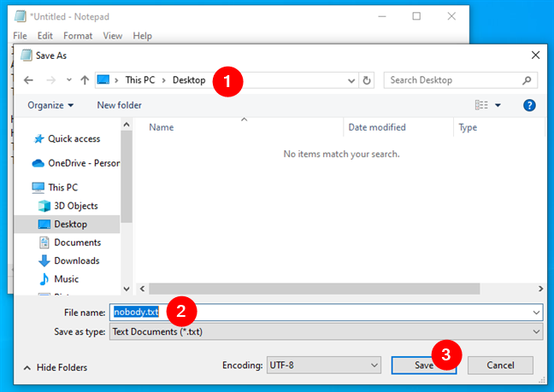Minimize the Notepad window
Image resolution: width=554 pixels, height=392 pixels.
coord(382,16)
